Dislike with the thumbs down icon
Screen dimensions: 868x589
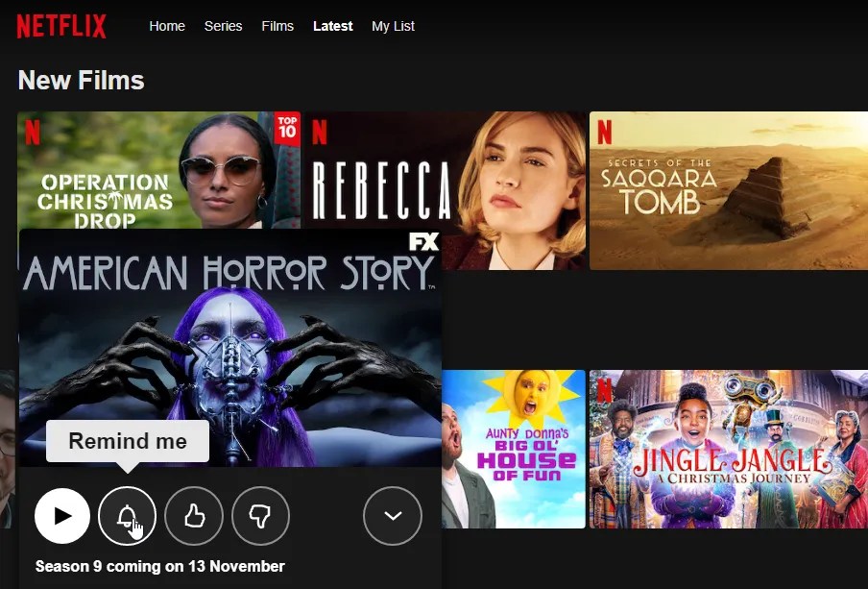coord(260,516)
